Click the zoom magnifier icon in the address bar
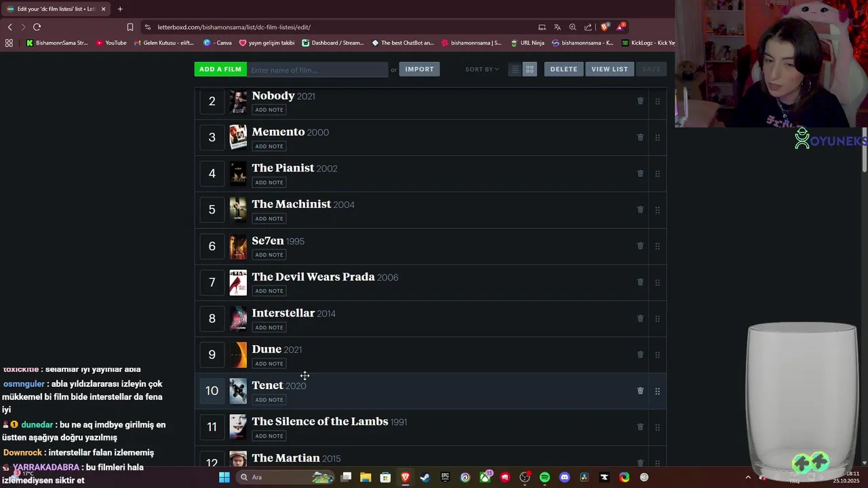The width and height of the screenshot is (868, 488). (x=572, y=27)
